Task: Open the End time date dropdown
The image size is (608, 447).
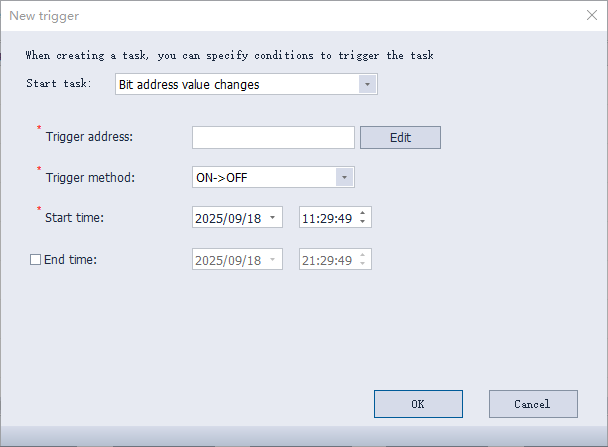Action: tap(273, 260)
